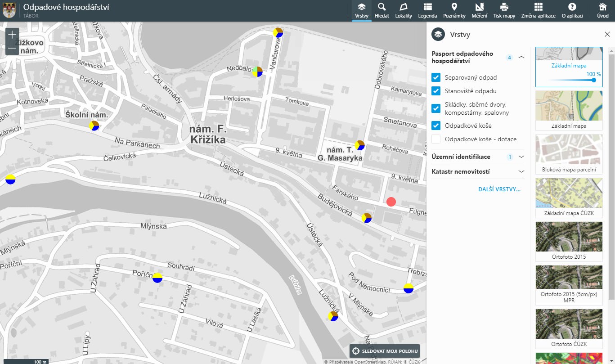Go to Úvod home page

click(602, 11)
